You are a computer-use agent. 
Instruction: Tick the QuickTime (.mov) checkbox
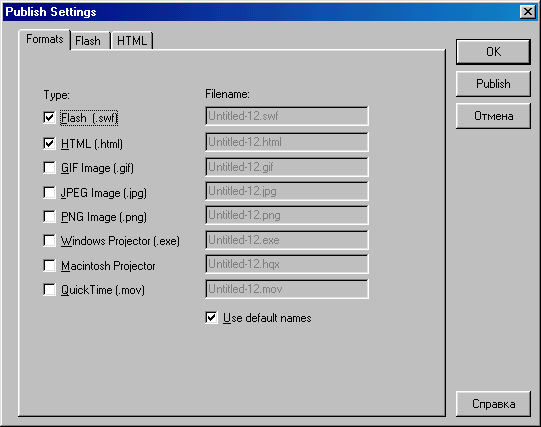coord(49,289)
